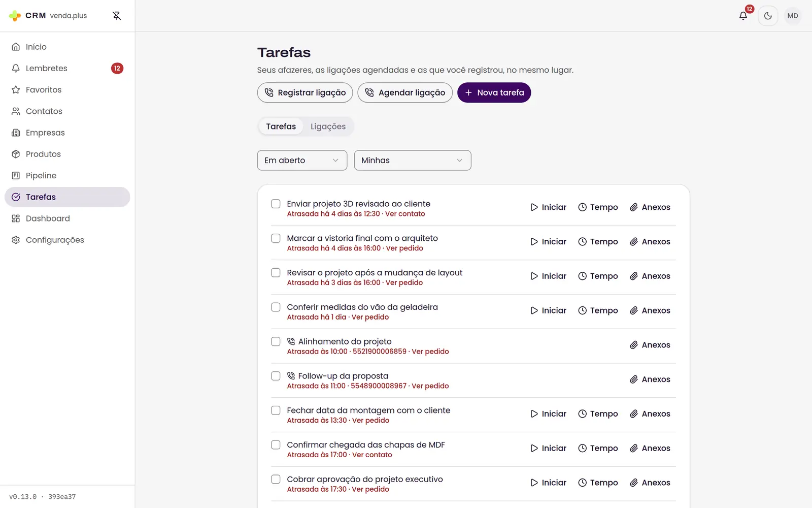Open the Em aberto status dropdown
812x508 pixels.
coord(302,160)
